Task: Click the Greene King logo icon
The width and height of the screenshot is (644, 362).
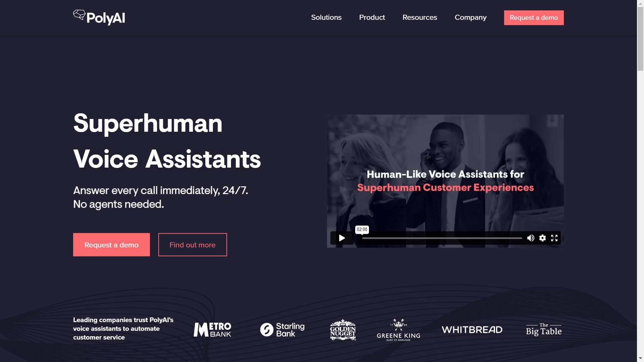Action: point(397,329)
